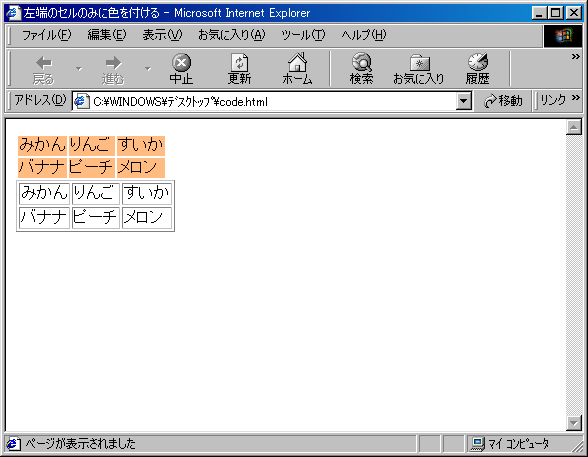Show more toolbar buttons chevron
Image resolution: width=588 pixels, height=457 pixels.
[x=575, y=57]
